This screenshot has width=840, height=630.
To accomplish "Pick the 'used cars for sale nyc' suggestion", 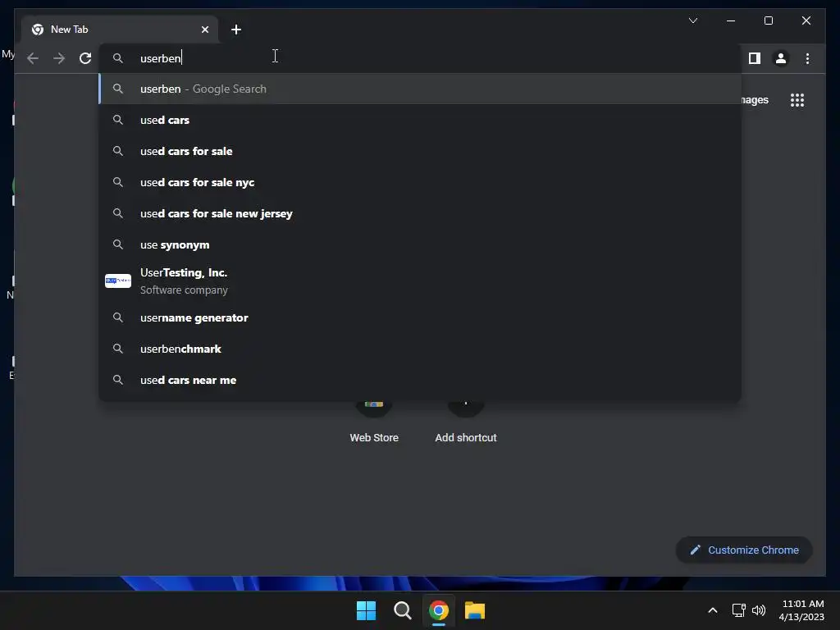I will tap(421, 182).
